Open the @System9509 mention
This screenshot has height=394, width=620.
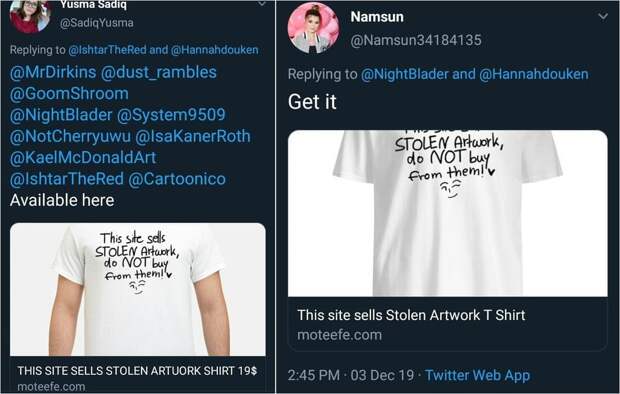[171, 115]
